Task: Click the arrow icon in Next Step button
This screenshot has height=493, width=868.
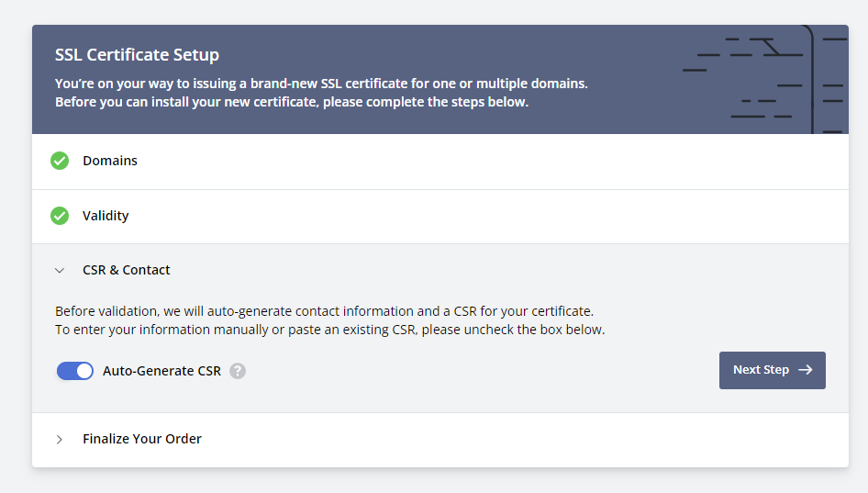Action: tap(806, 370)
